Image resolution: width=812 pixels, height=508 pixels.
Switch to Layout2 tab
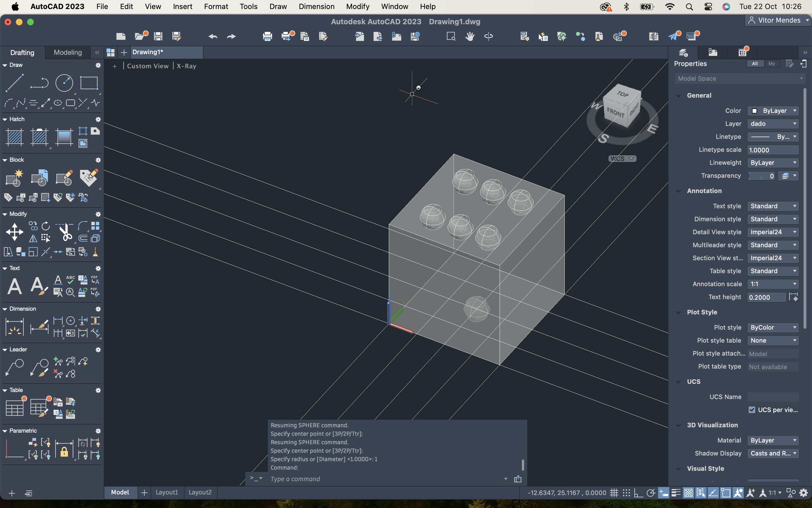[x=200, y=492]
